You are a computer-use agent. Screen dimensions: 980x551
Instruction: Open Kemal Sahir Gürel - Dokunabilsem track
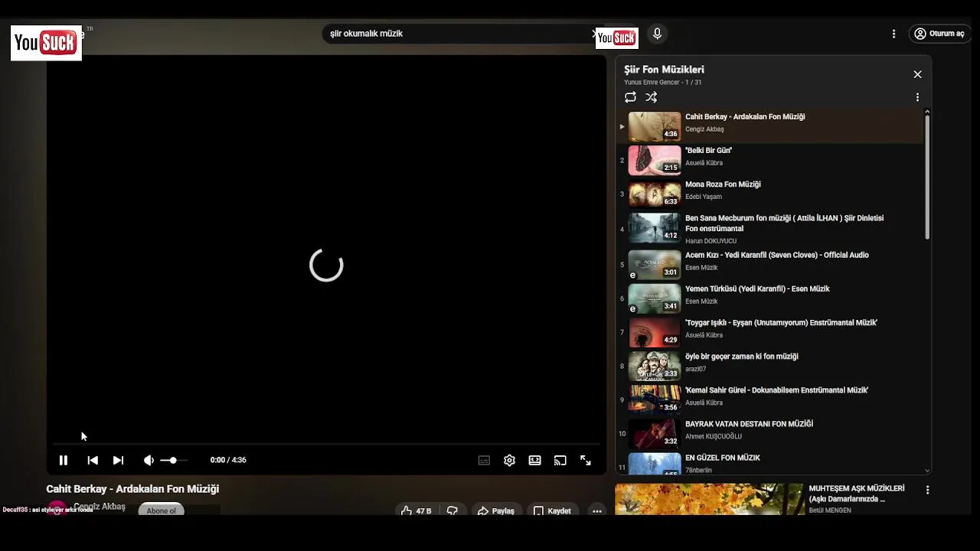tap(769, 399)
